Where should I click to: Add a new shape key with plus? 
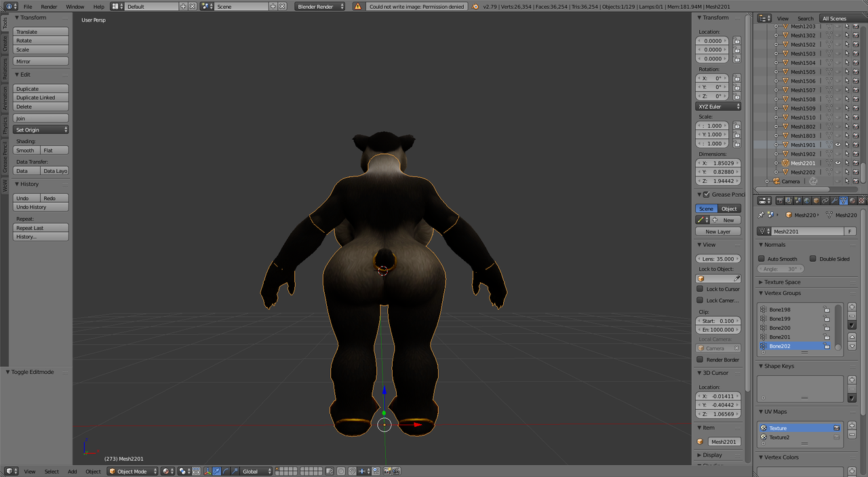click(x=852, y=380)
